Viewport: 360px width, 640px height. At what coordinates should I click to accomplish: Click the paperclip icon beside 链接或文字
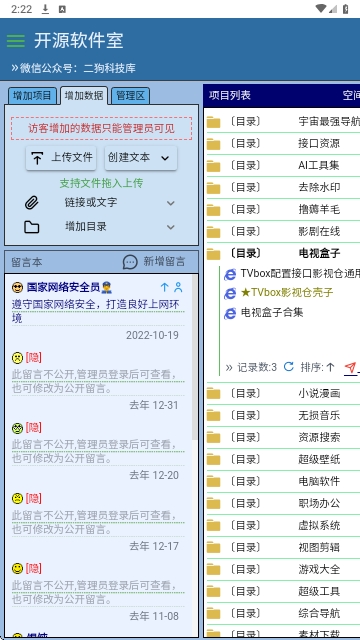pyautogui.click(x=31, y=202)
